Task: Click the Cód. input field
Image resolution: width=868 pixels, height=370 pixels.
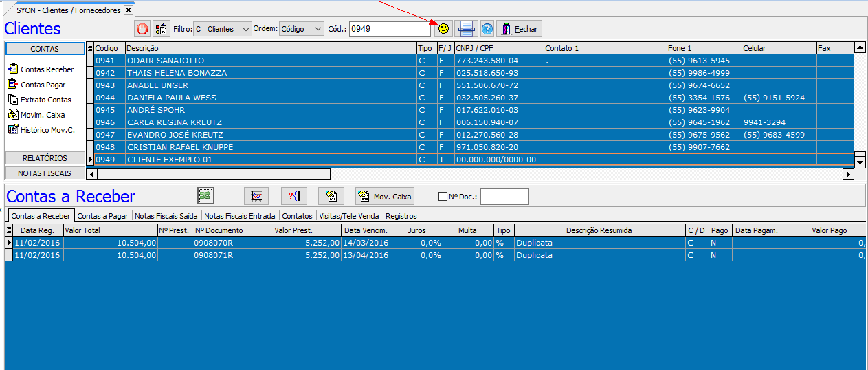Action: (389, 29)
